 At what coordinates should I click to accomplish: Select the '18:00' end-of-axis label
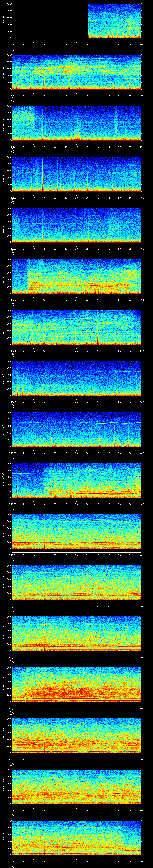click(141, 453)
